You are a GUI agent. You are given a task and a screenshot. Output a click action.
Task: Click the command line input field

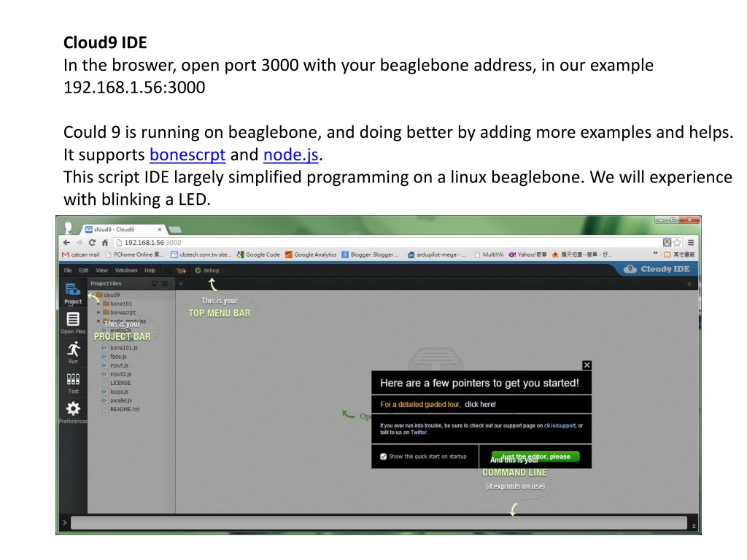click(x=379, y=523)
